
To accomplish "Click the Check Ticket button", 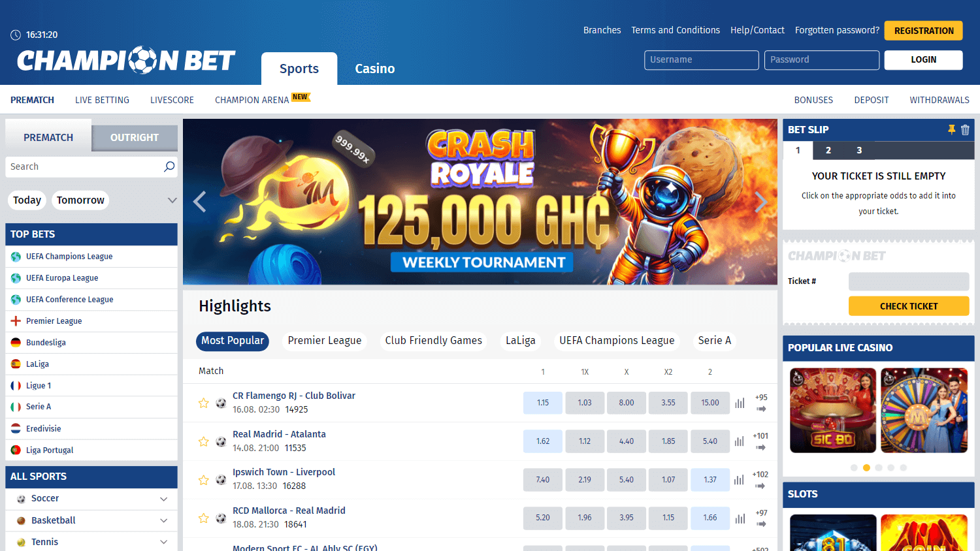I will click(x=909, y=306).
